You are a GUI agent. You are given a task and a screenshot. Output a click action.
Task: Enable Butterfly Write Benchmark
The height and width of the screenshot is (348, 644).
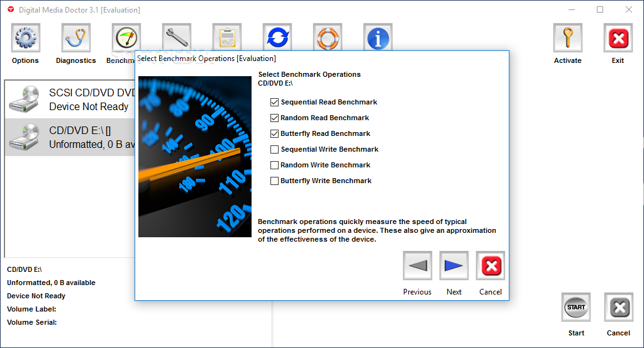(x=274, y=181)
